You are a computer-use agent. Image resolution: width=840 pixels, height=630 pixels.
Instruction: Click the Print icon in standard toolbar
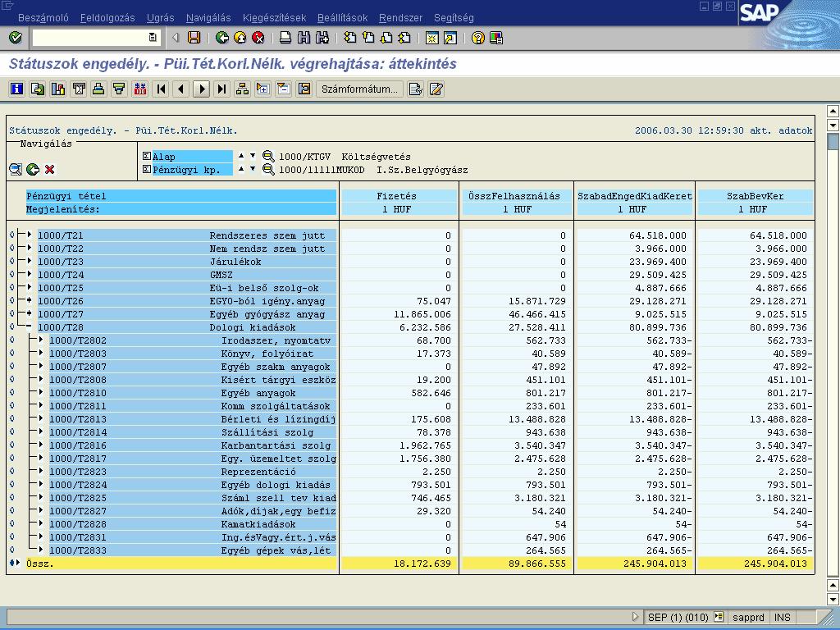[285, 38]
